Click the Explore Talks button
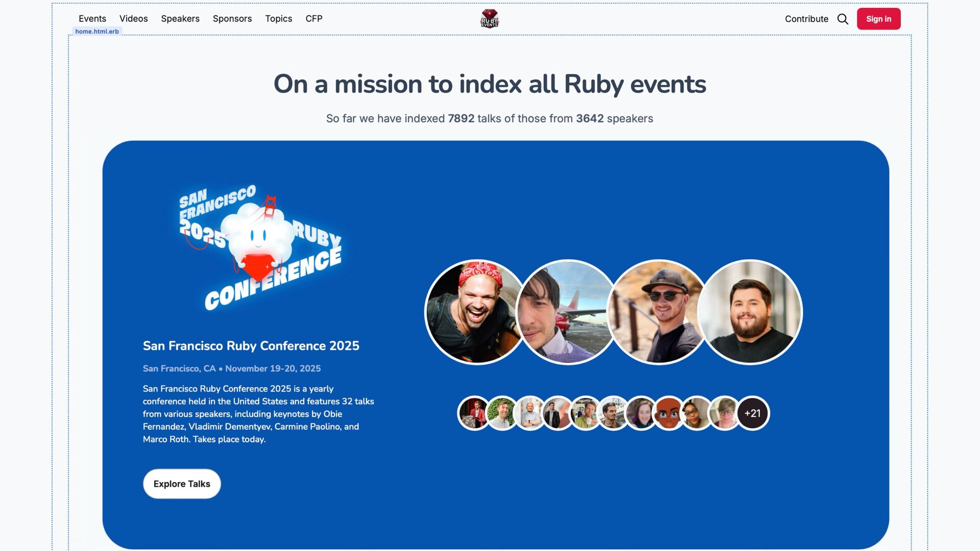The image size is (980, 551). click(x=182, y=484)
